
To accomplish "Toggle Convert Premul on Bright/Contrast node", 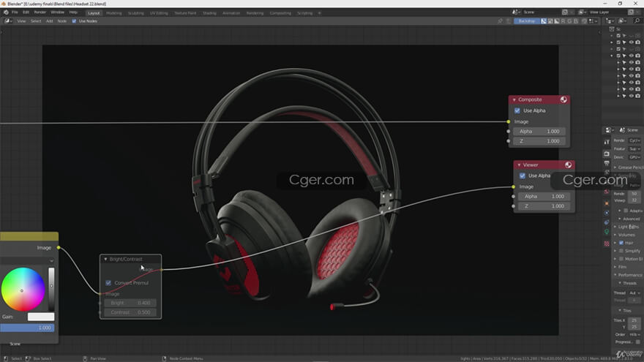I will pyautogui.click(x=108, y=283).
